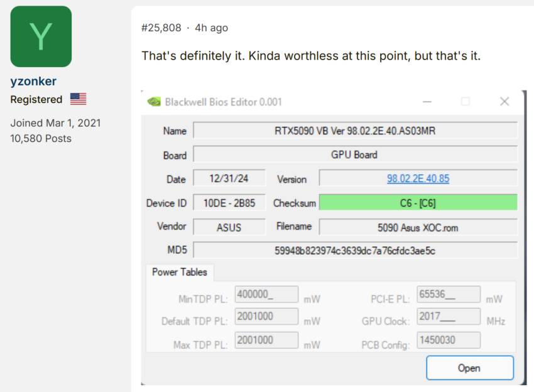The width and height of the screenshot is (534, 392).
Task: Click yzonker's green Y avatar
Action: point(41,36)
